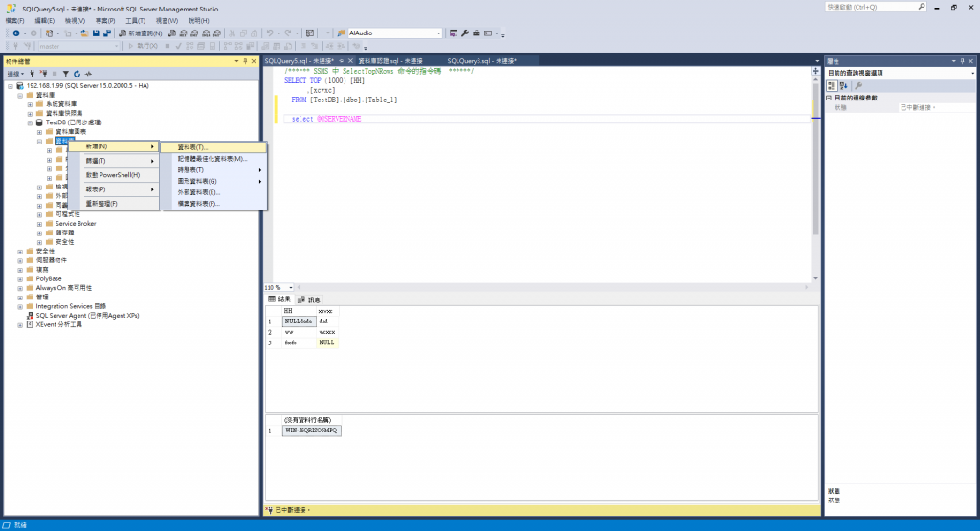Collapse 目前的連線參數 section in Properties
The image size is (980, 531).
click(830, 99)
